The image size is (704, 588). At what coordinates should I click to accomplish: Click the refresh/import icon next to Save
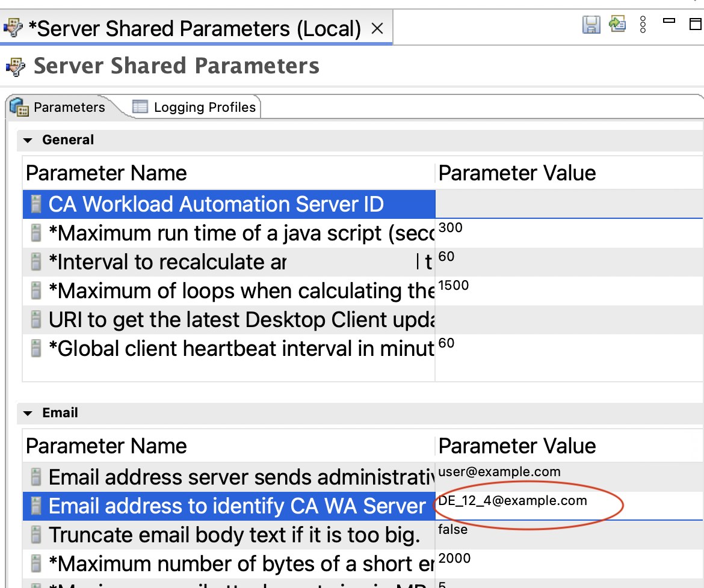(x=617, y=24)
